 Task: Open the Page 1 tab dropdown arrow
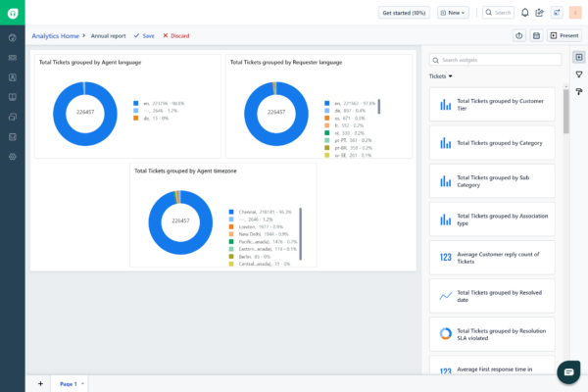(82, 384)
